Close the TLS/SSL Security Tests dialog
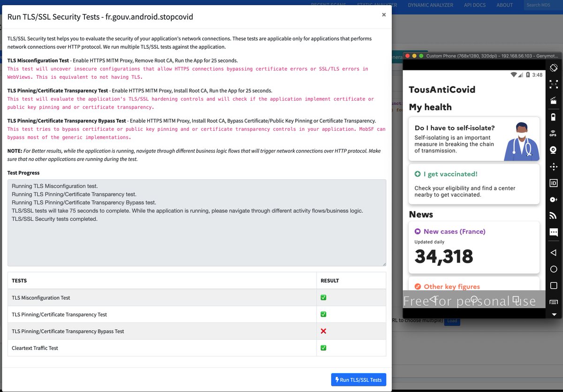 [384, 15]
